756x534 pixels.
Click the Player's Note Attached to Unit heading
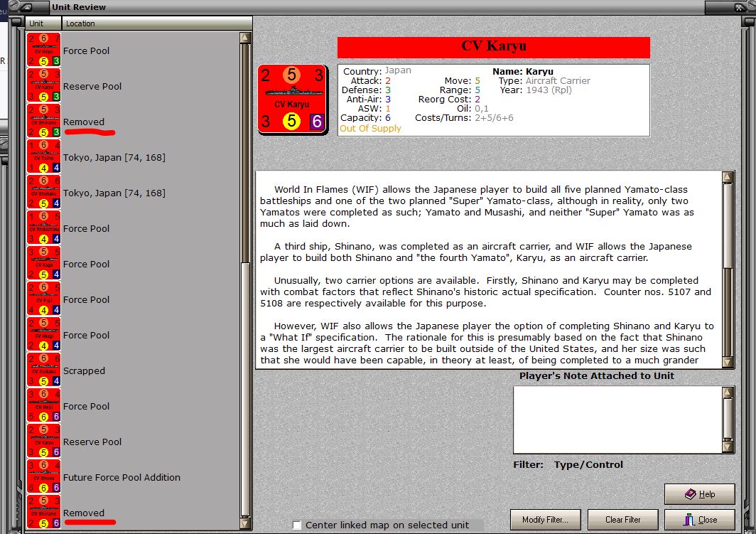pos(596,375)
